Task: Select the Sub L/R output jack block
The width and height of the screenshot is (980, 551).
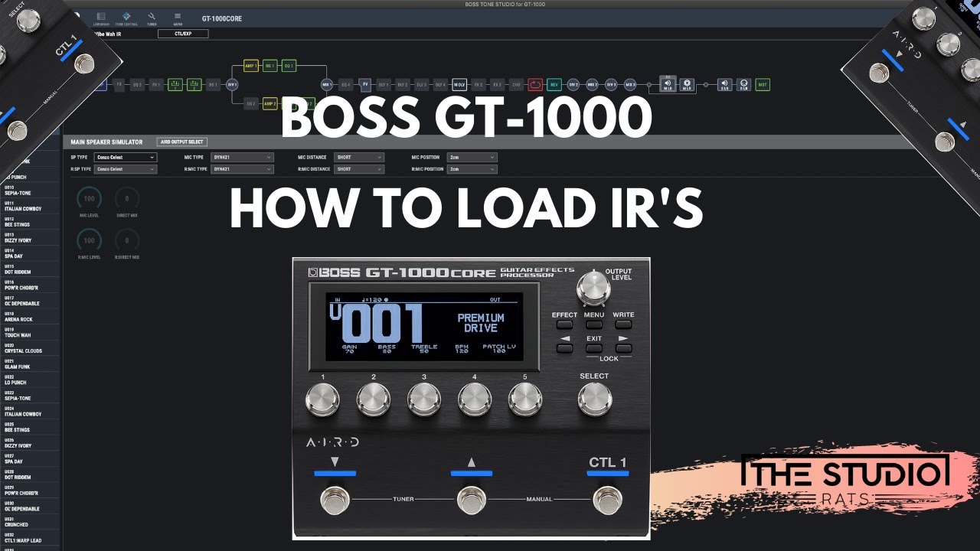Action: [x=743, y=84]
